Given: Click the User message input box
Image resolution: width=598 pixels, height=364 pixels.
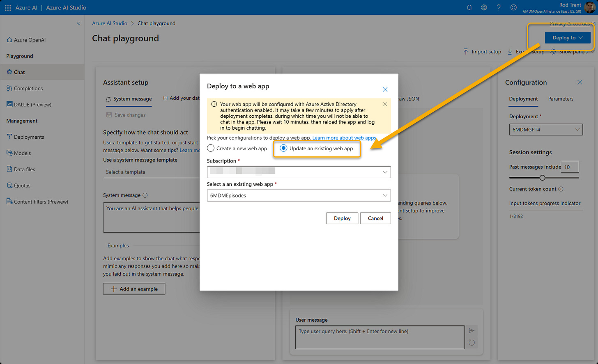Looking at the screenshot, I should (x=380, y=337).
